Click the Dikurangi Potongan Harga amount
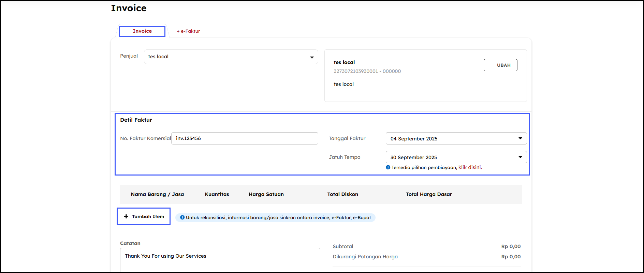The height and width of the screenshot is (273, 644). (511, 257)
